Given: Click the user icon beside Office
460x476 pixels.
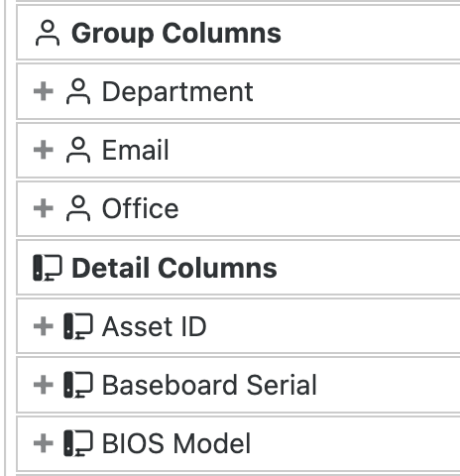Looking at the screenshot, I should tap(78, 208).
